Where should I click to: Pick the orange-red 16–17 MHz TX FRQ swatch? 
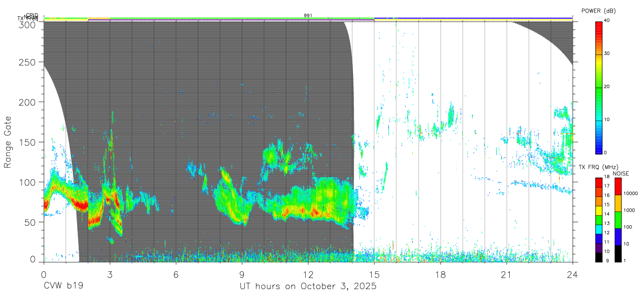click(x=598, y=192)
